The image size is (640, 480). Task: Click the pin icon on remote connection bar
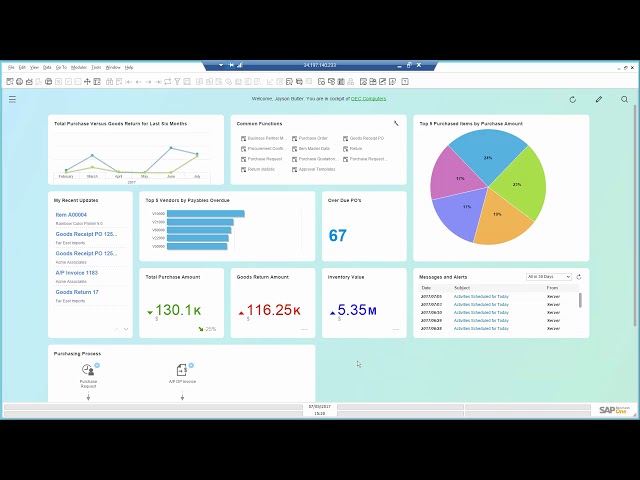[x=231, y=65]
